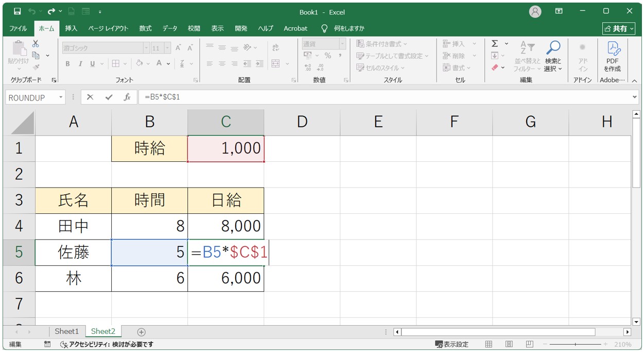644x352 pixels.
Task: Add a new sheet with plus icon
Action: 142,332
